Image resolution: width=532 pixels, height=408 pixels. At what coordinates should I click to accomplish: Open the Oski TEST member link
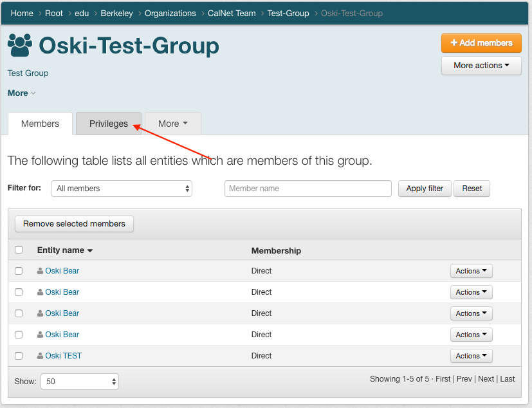[x=64, y=356]
